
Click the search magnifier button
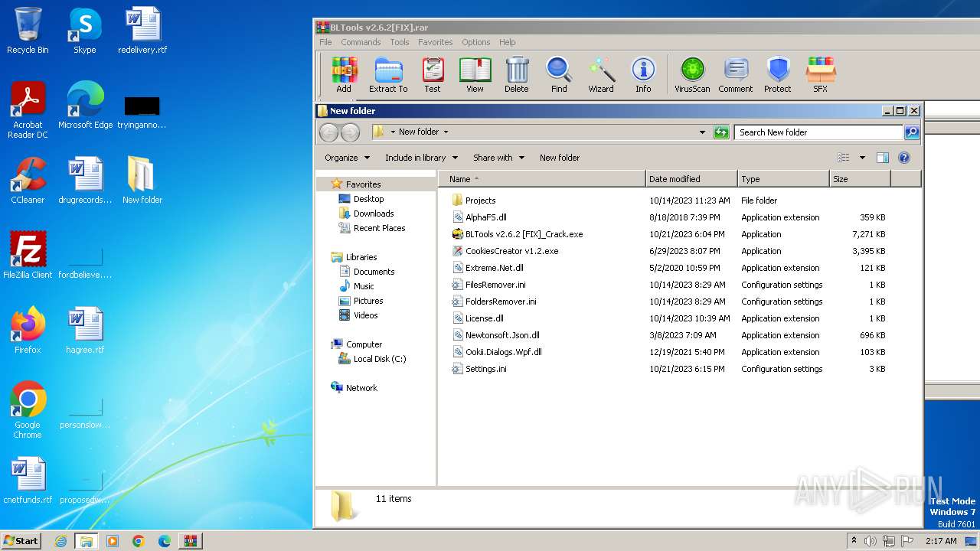[x=911, y=132]
